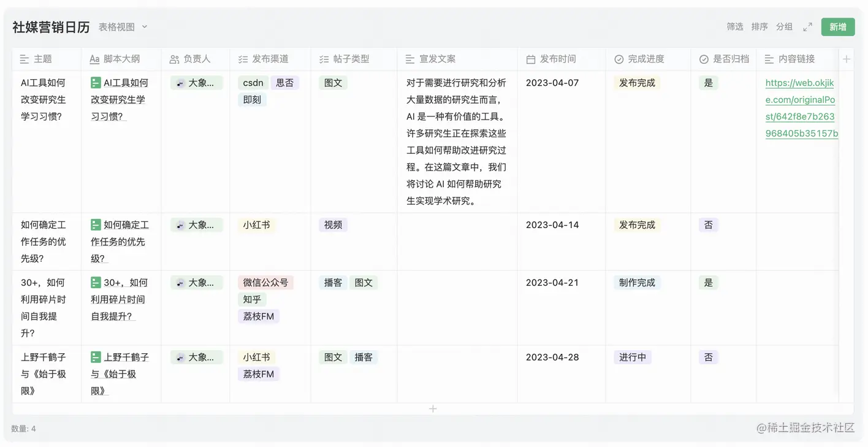Select the 主题 column header
The image size is (868, 447).
pos(47,59)
